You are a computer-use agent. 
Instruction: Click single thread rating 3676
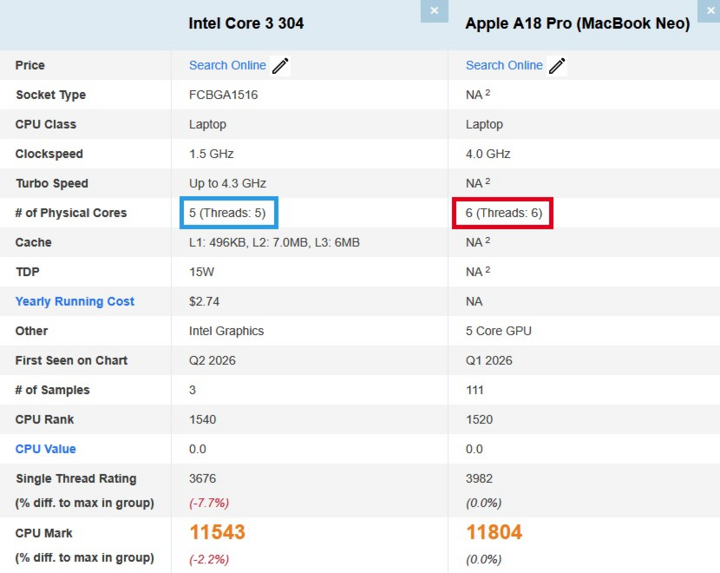pos(202,478)
